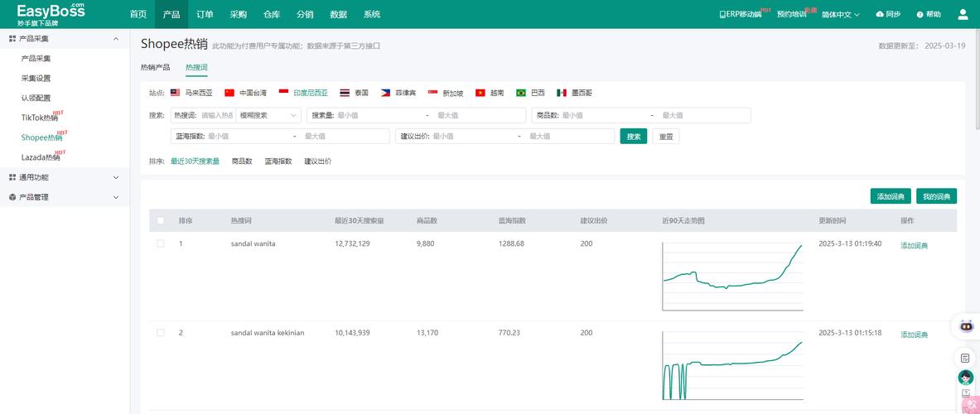This screenshot has width=980, height=414.
Task: Click the checklist note floating icon
Action: pos(966,358)
